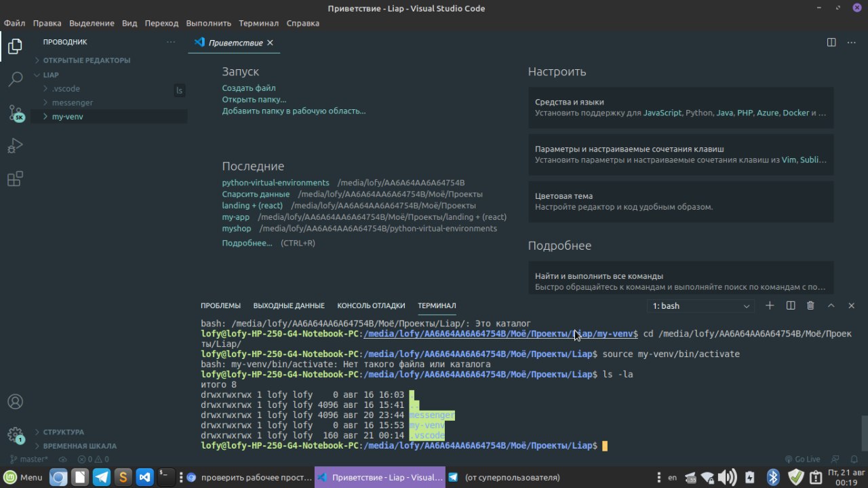Open the Manage gear menu
The height and width of the screenshot is (488, 868).
(x=15, y=435)
